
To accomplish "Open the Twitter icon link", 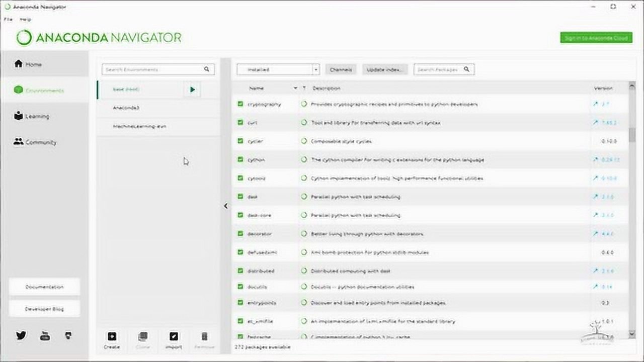I will [21, 336].
